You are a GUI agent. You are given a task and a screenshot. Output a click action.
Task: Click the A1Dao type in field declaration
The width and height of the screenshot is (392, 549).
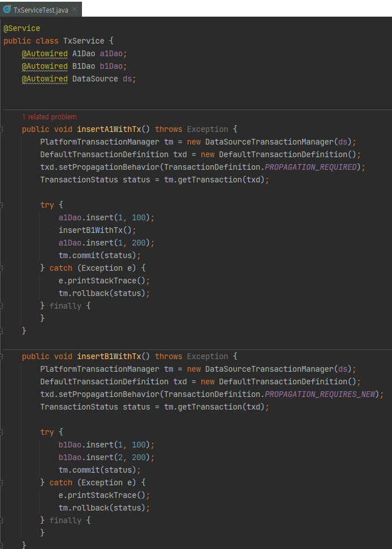coord(84,53)
